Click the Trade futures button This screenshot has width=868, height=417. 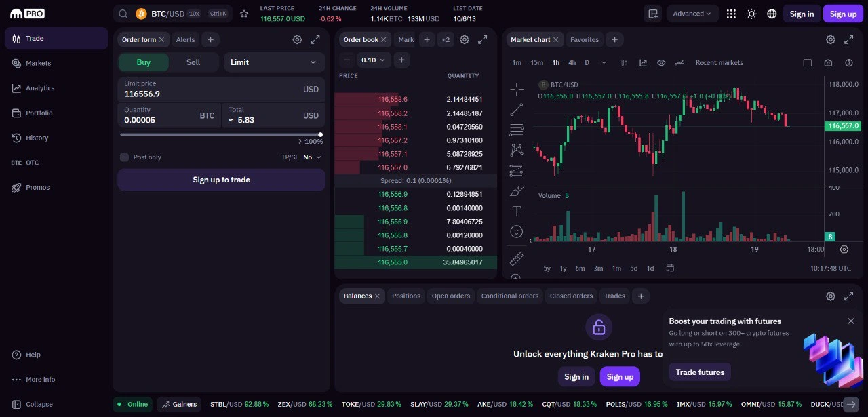tap(700, 372)
